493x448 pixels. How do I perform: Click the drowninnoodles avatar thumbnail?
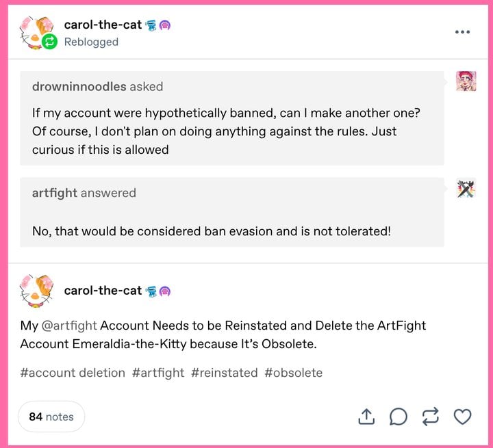(466, 81)
